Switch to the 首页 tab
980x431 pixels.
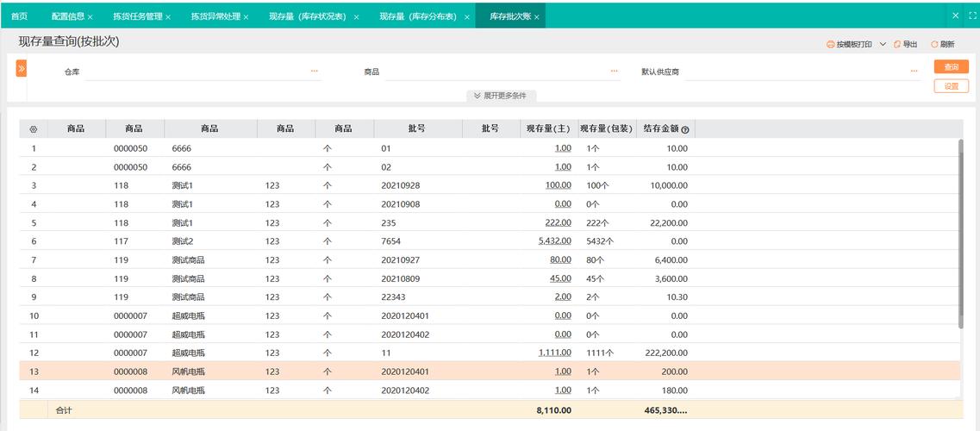point(19,16)
